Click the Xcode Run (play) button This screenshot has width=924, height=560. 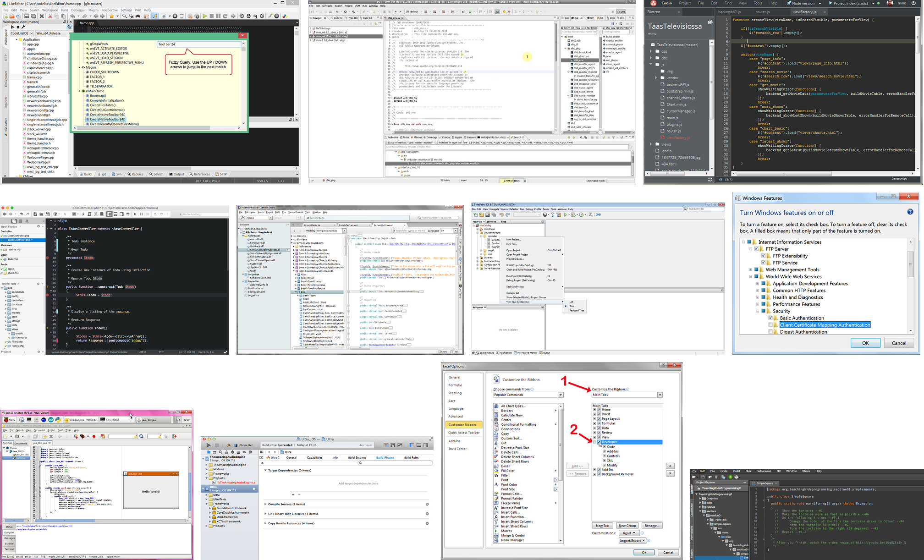209,445
